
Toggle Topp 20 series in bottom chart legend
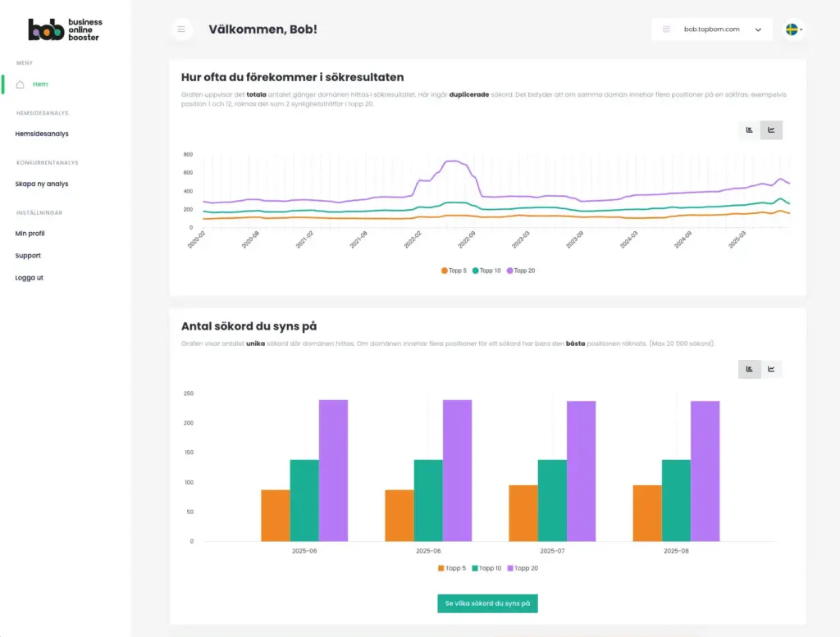[x=522, y=568]
